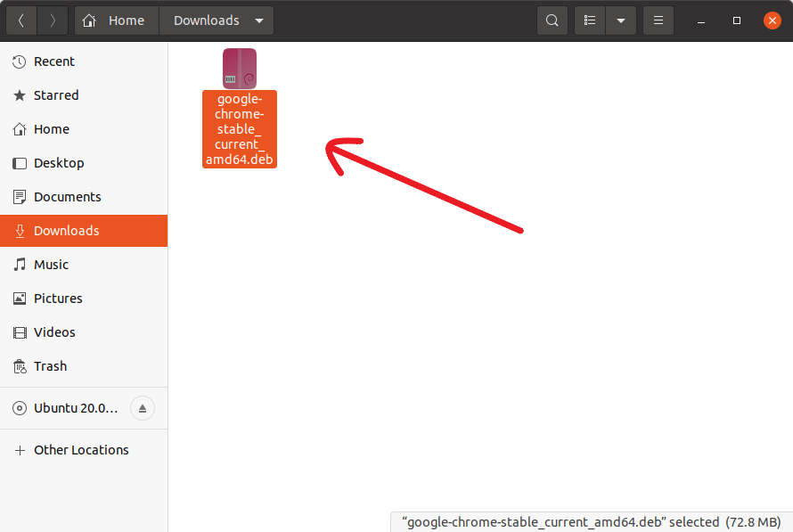Go back with the left arrow button

(x=21, y=20)
